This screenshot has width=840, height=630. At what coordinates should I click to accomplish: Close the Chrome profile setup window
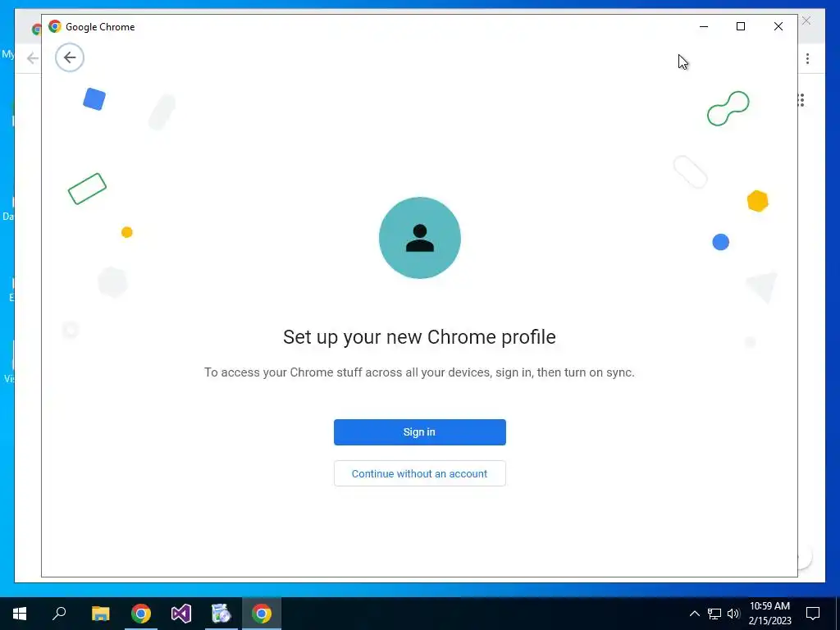click(x=778, y=26)
